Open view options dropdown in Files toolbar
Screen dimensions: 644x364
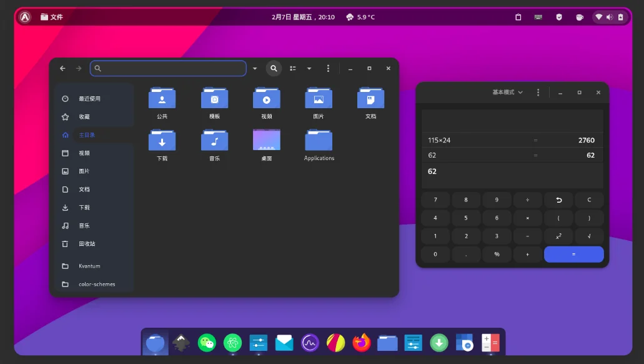tap(309, 68)
